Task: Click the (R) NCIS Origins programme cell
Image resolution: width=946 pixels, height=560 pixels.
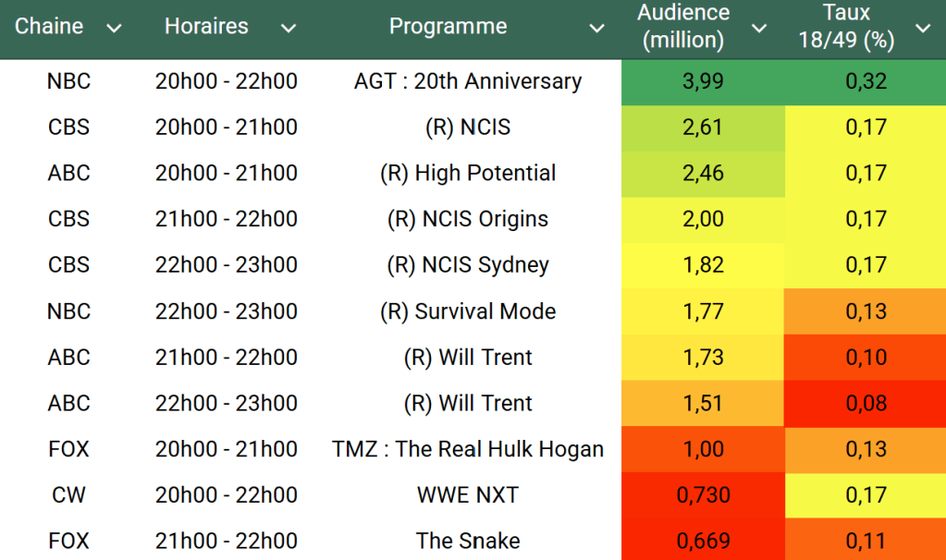Action: click(x=467, y=219)
